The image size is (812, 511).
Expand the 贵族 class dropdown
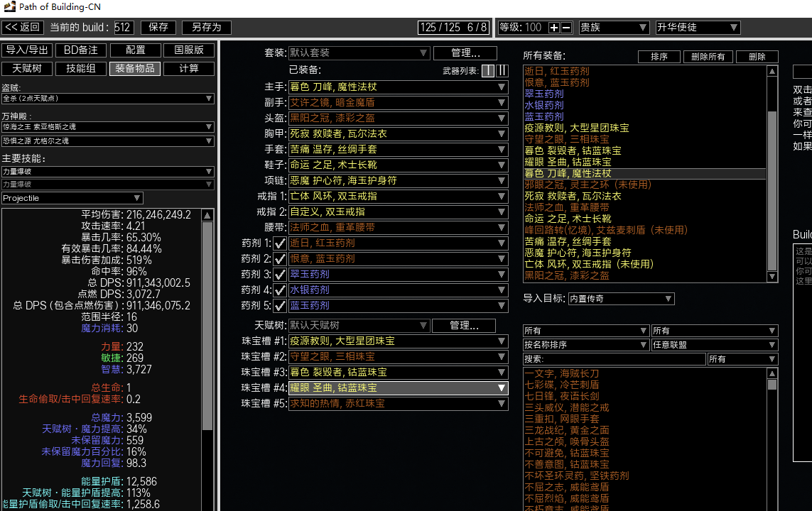614,28
